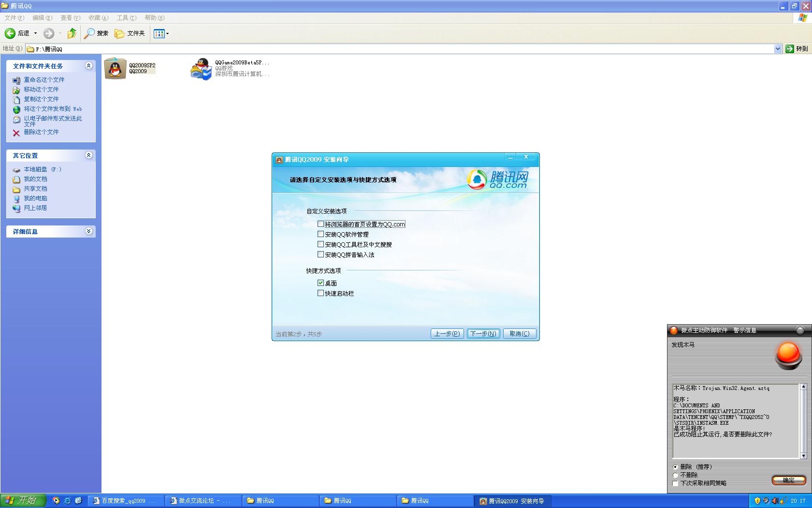
Task: Click 复制这个文件 link
Action: [x=41, y=99]
